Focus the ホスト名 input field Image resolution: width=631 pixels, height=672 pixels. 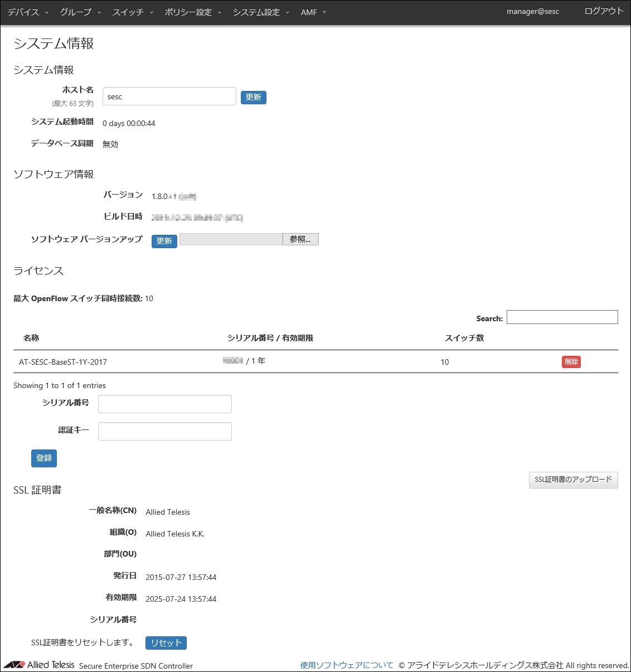coord(169,96)
